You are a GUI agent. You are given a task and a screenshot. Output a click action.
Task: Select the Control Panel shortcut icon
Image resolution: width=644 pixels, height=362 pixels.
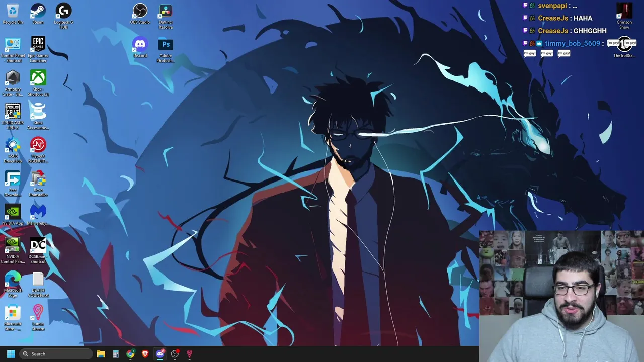[x=13, y=50]
